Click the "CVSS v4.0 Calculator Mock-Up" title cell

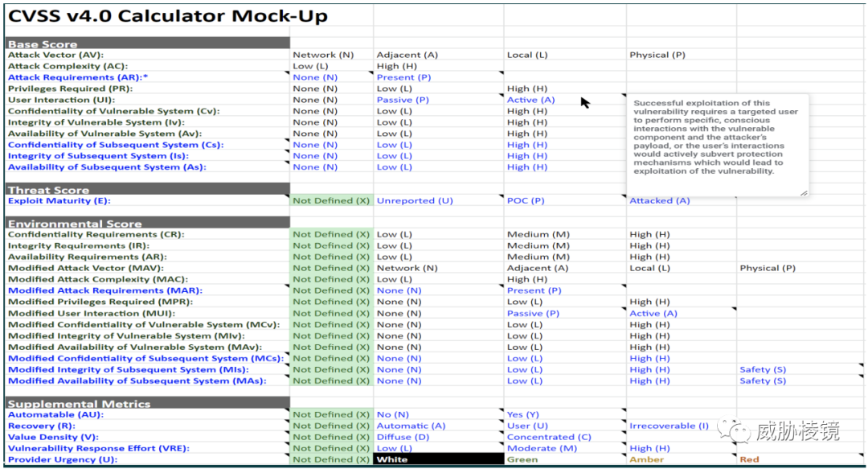pyautogui.click(x=168, y=16)
